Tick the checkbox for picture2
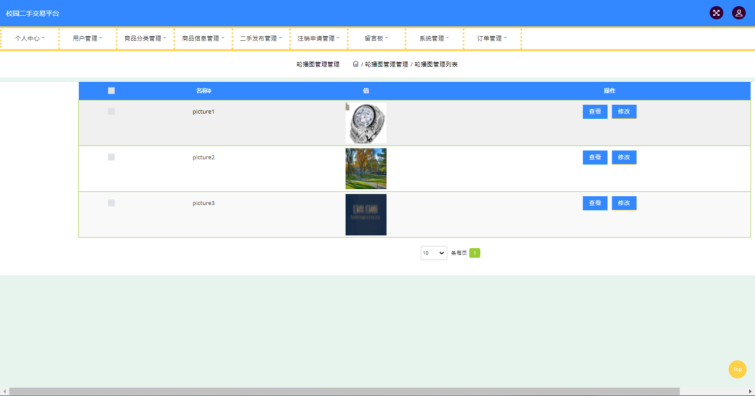Screen dimensions: 755x396 111,157
